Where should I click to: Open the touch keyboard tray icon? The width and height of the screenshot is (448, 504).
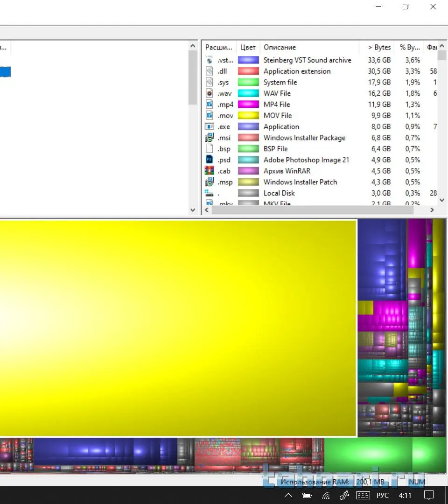click(363, 495)
